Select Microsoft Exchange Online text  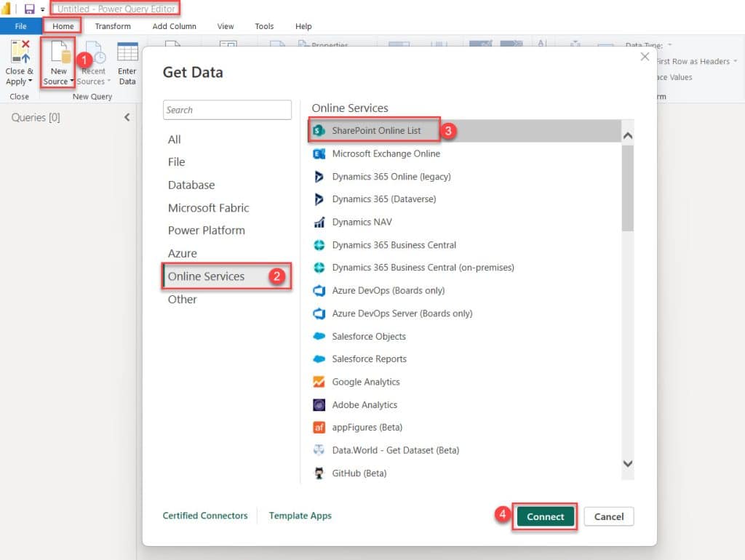[x=386, y=153]
